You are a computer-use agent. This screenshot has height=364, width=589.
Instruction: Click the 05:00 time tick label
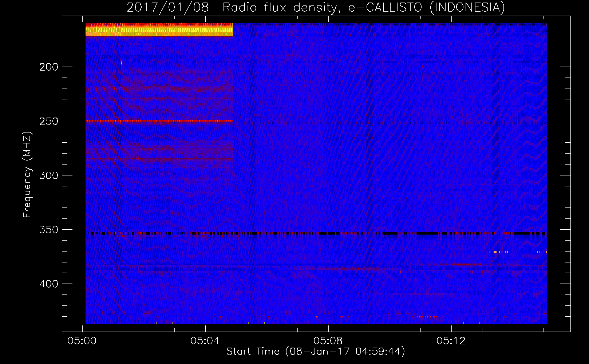[x=82, y=341]
